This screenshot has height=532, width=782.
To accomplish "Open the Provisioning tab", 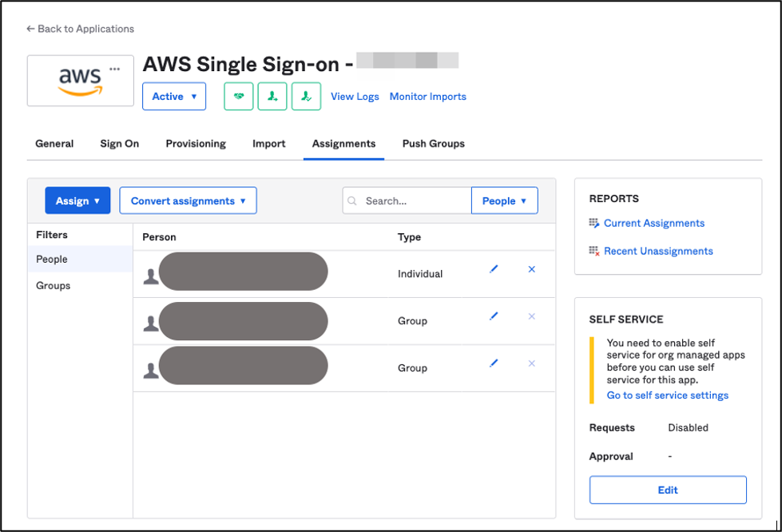I will click(196, 144).
